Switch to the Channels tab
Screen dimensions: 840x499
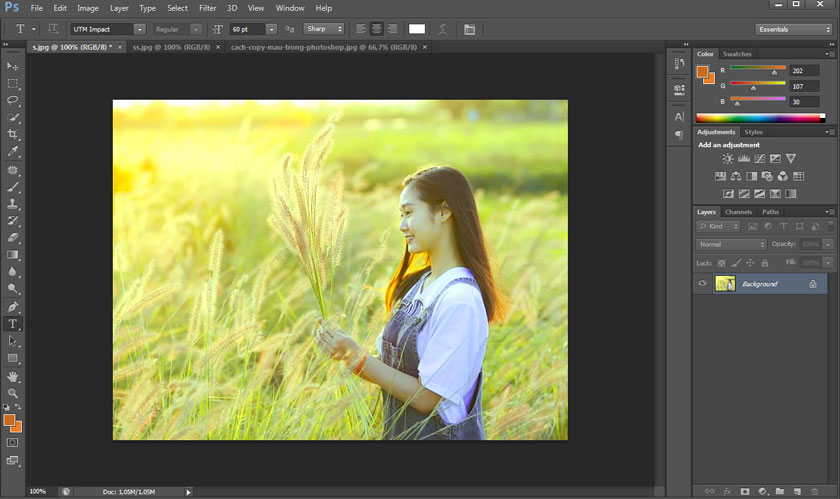click(x=739, y=212)
